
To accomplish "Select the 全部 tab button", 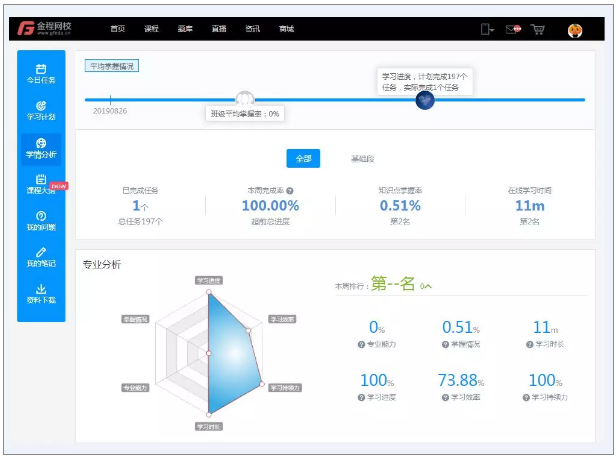I will (x=302, y=158).
